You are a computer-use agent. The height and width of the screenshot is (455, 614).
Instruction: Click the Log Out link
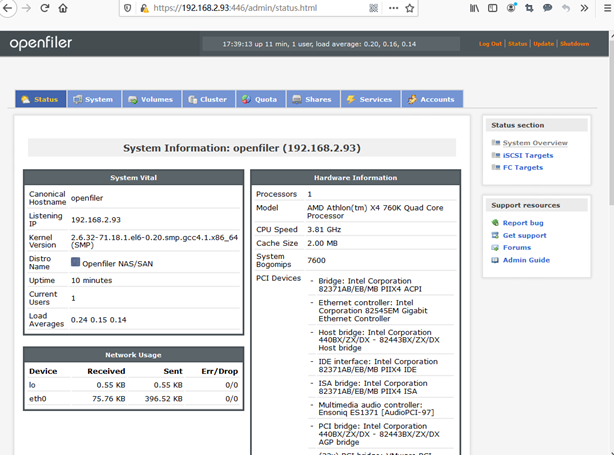click(490, 44)
